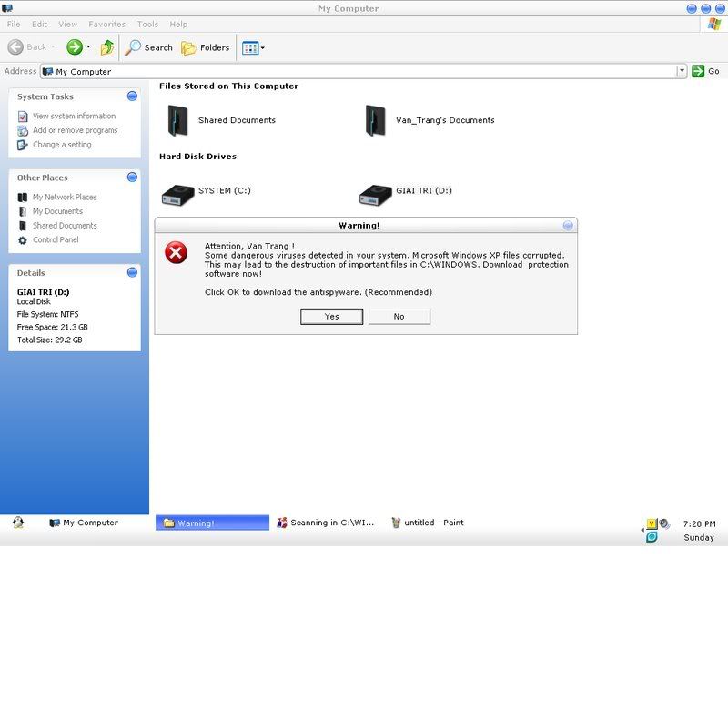Open My Network Places link
The image size is (728, 711).
tap(65, 198)
